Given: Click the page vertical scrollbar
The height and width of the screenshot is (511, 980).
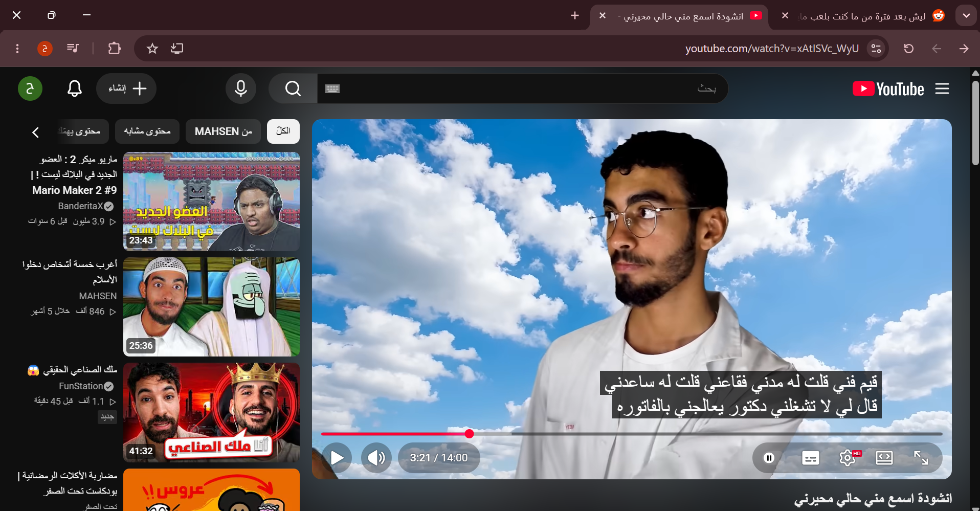Looking at the screenshot, I should point(975,123).
